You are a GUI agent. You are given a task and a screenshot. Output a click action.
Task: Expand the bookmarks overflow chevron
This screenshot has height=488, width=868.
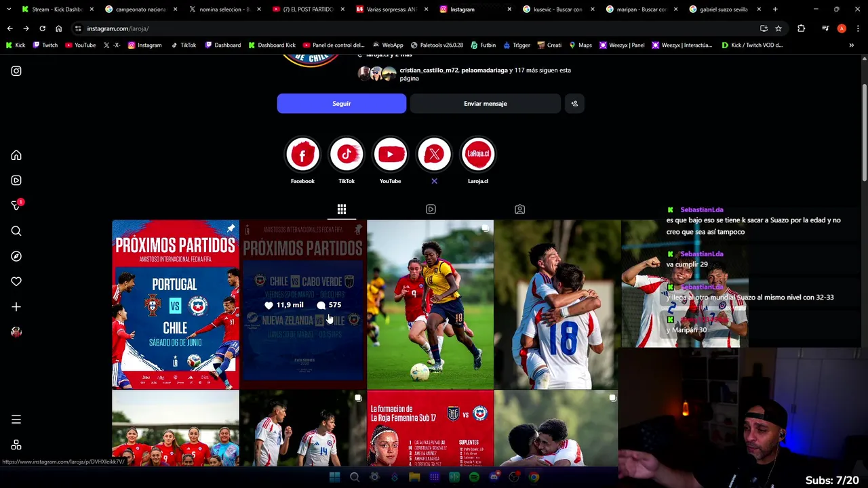[851, 45]
